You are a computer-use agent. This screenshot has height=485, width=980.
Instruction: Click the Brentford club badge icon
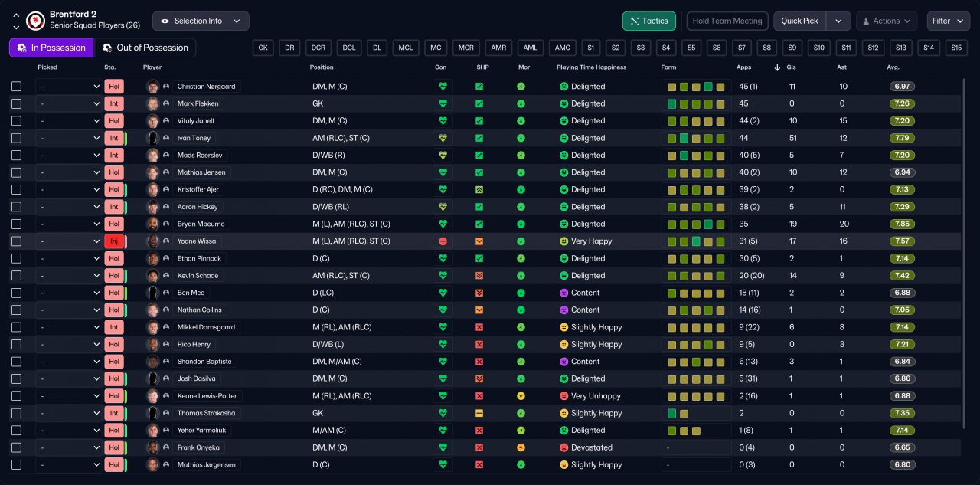35,21
